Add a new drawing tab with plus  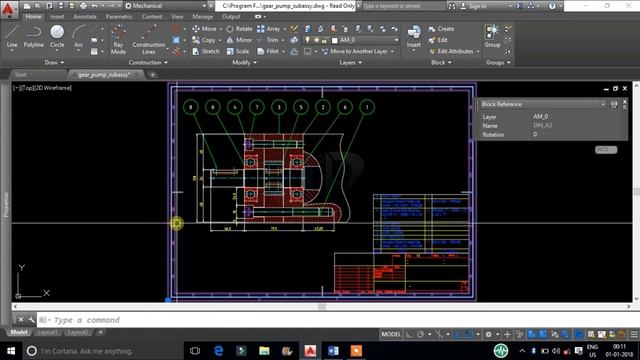pyautogui.click(x=152, y=75)
